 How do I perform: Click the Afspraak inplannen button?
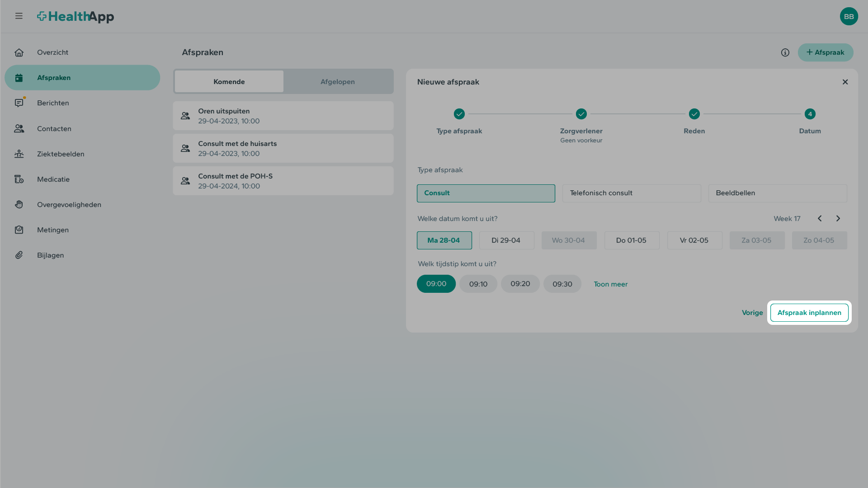(x=809, y=313)
